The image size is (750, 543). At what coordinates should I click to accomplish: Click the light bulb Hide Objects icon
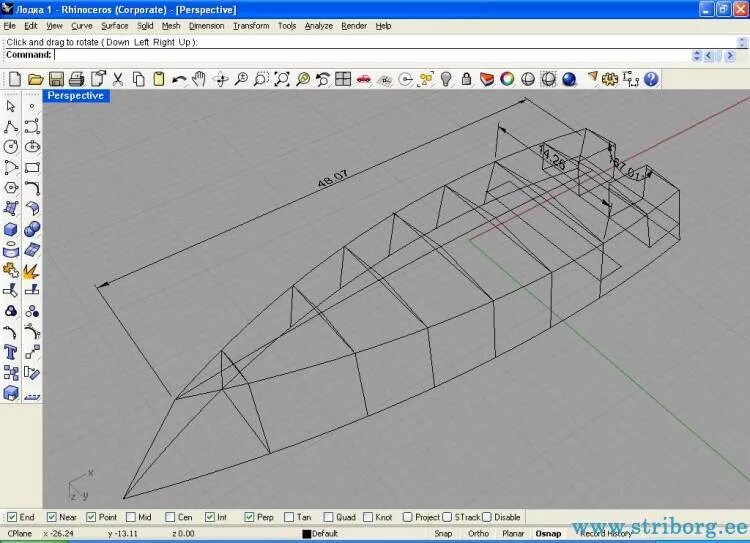coord(446,79)
